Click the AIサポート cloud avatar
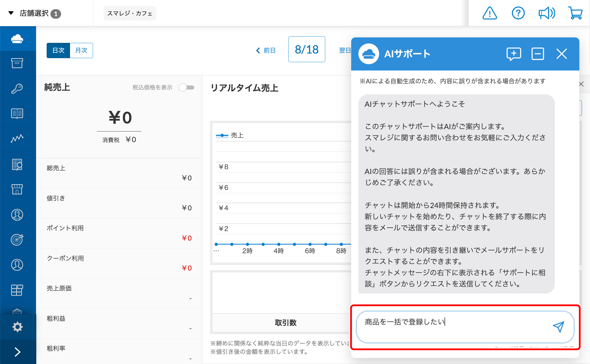 coord(368,54)
